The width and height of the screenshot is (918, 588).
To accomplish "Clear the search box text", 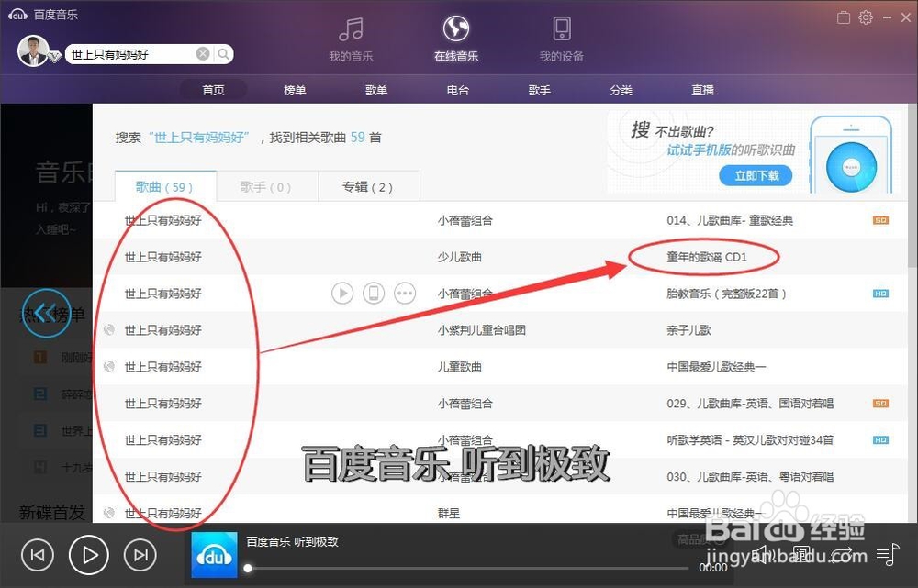I will coord(203,54).
